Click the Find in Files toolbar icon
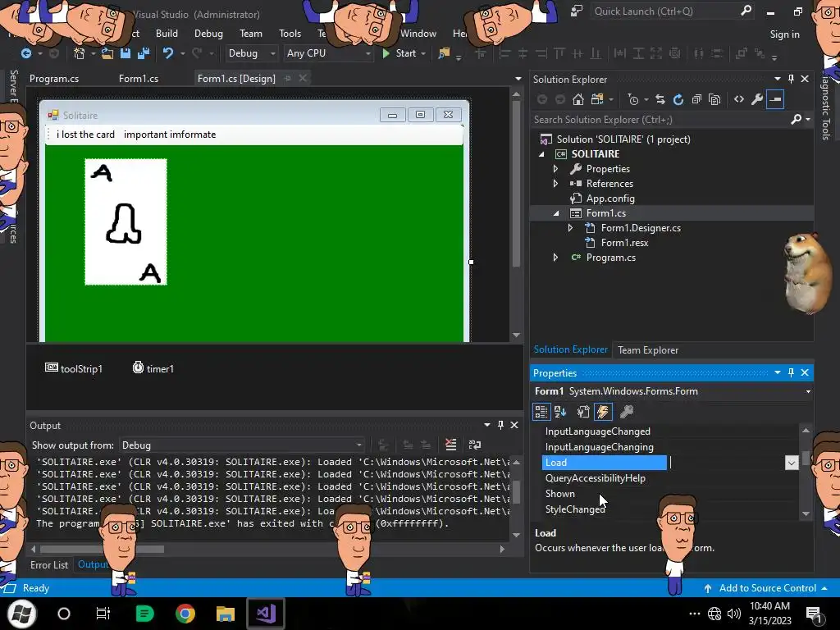 click(x=444, y=53)
